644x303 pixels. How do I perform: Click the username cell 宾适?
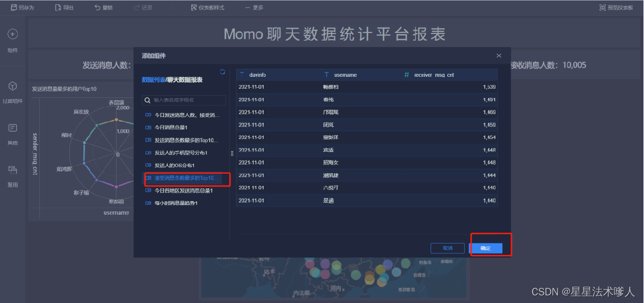361,150
